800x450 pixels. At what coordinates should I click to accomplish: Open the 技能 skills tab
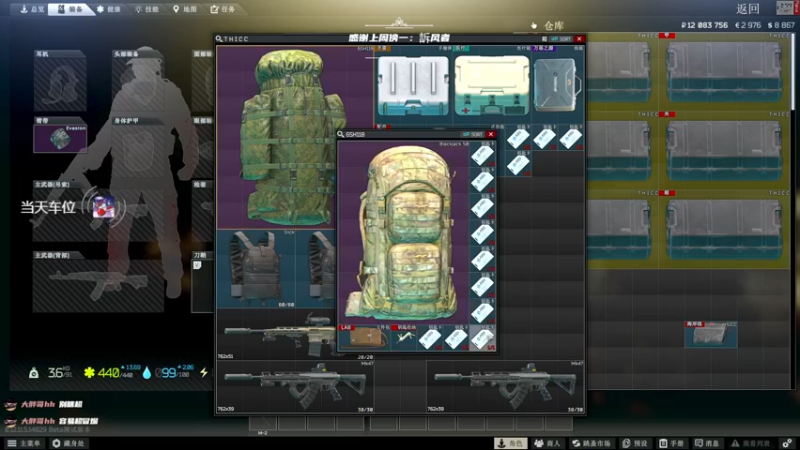click(147, 9)
